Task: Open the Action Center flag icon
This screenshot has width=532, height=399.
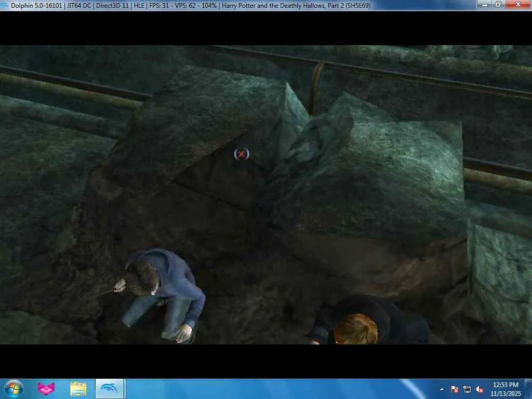Action: pyautogui.click(x=455, y=389)
